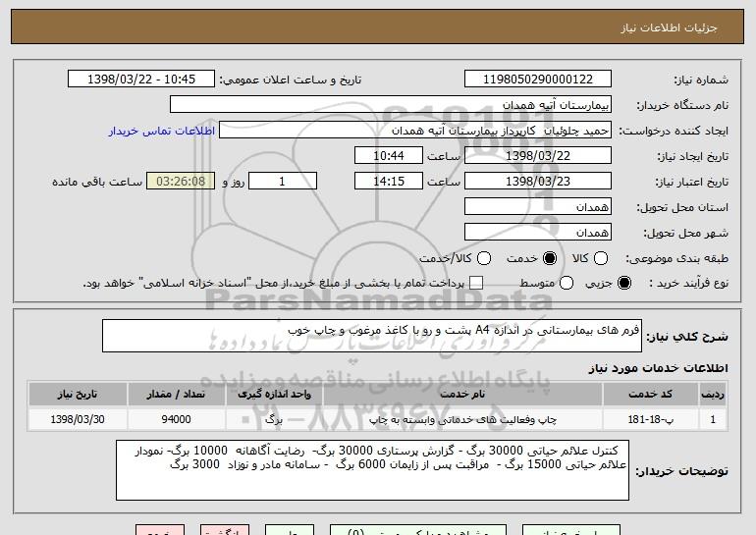Click the نام خدمت column header
Image resolution: width=756 pixels, height=535 pixels.
coord(462,395)
